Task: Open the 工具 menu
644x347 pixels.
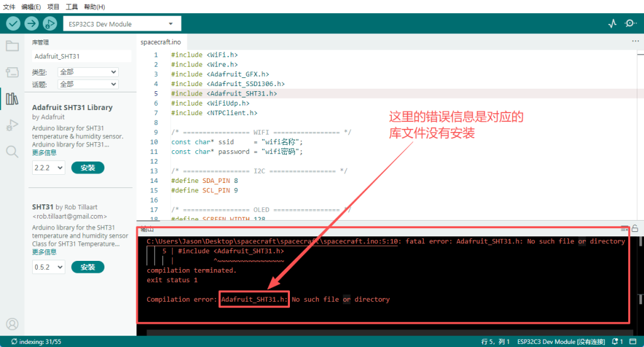Action: click(72, 6)
